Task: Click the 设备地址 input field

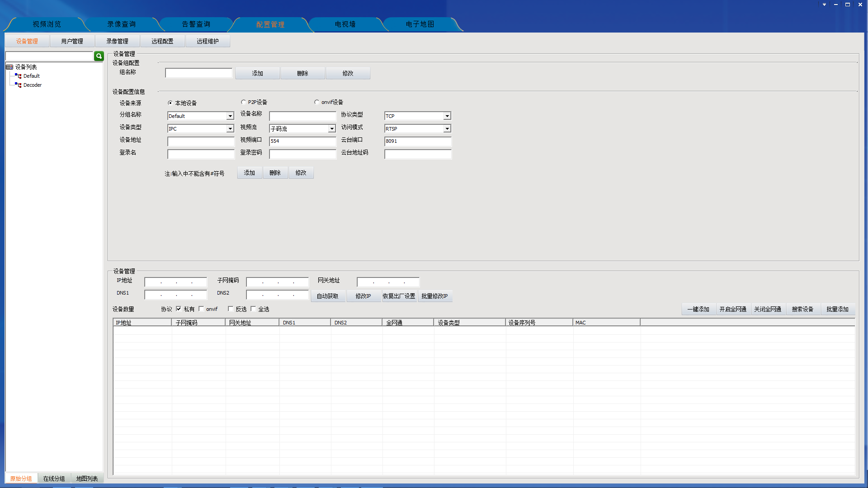Action: click(x=201, y=141)
